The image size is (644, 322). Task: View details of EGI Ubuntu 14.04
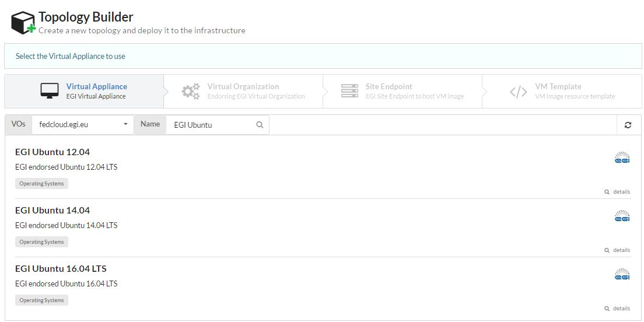(x=617, y=250)
